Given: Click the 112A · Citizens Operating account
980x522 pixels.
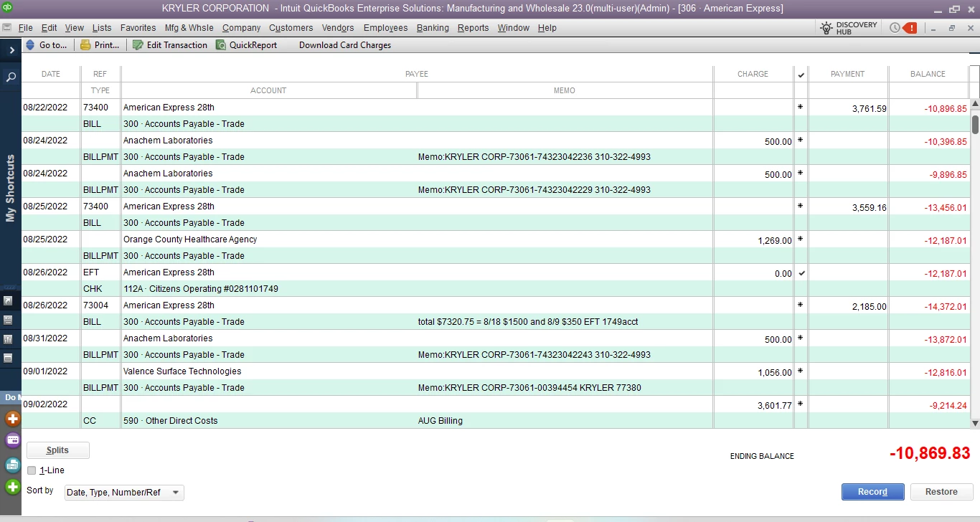Looking at the screenshot, I should (201, 289).
